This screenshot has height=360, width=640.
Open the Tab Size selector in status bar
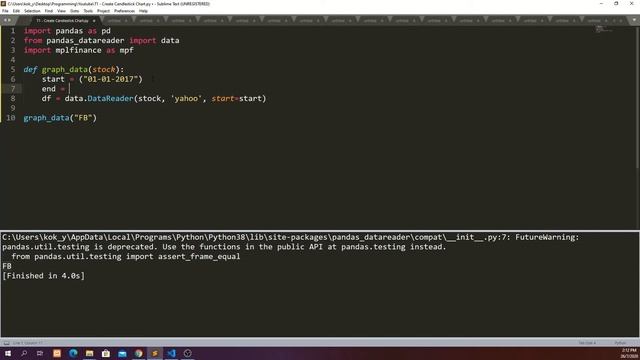pyautogui.click(x=587, y=343)
